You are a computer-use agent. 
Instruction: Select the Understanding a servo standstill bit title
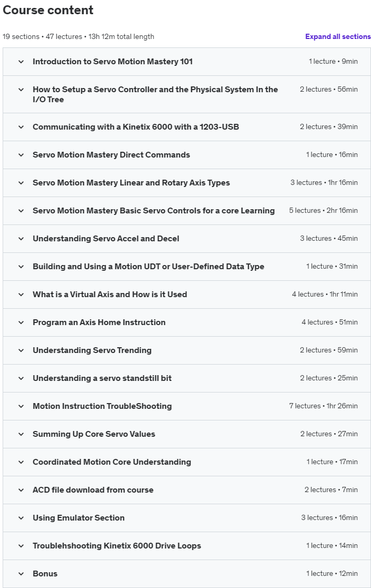[x=102, y=378]
